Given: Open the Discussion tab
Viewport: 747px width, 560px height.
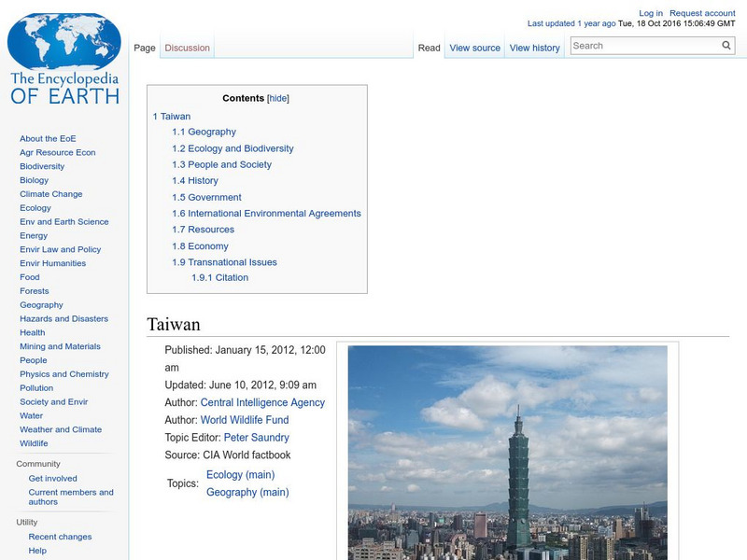Looking at the screenshot, I should (187, 48).
